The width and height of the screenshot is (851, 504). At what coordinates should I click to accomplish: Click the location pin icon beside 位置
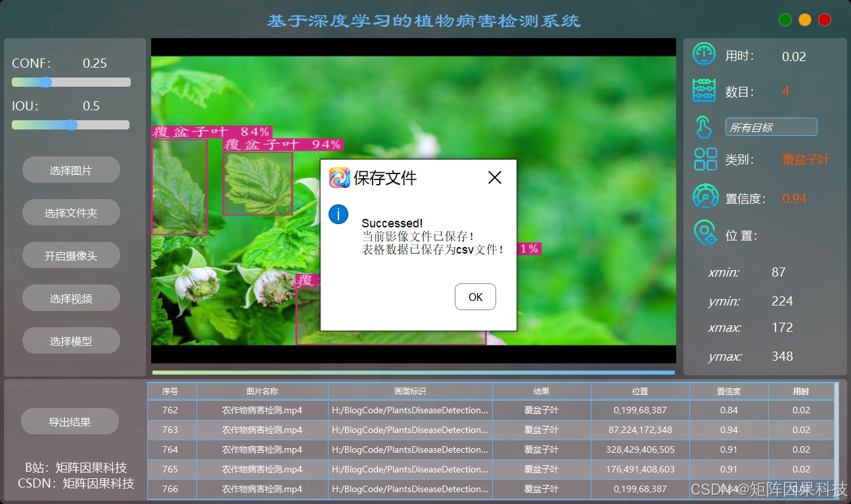point(705,233)
